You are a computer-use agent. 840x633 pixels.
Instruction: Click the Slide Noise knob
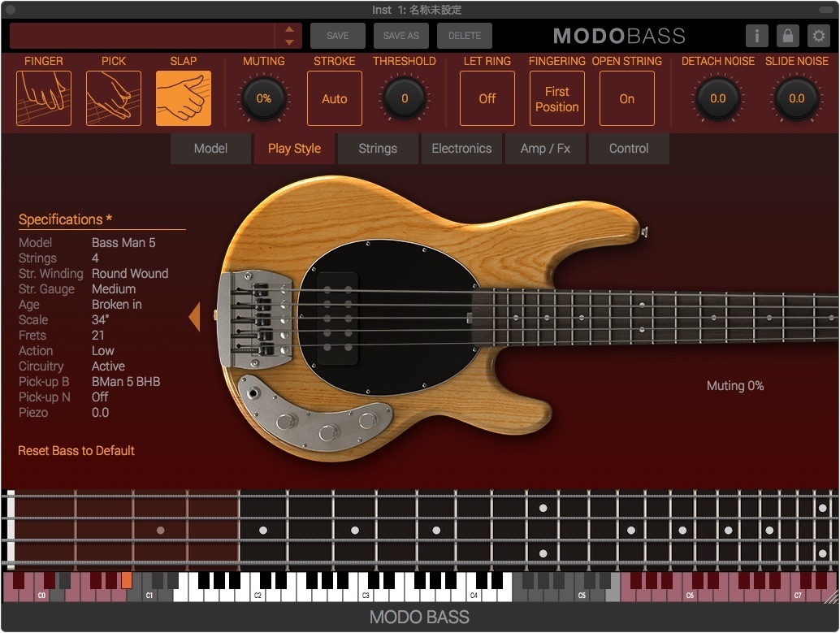(797, 98)
